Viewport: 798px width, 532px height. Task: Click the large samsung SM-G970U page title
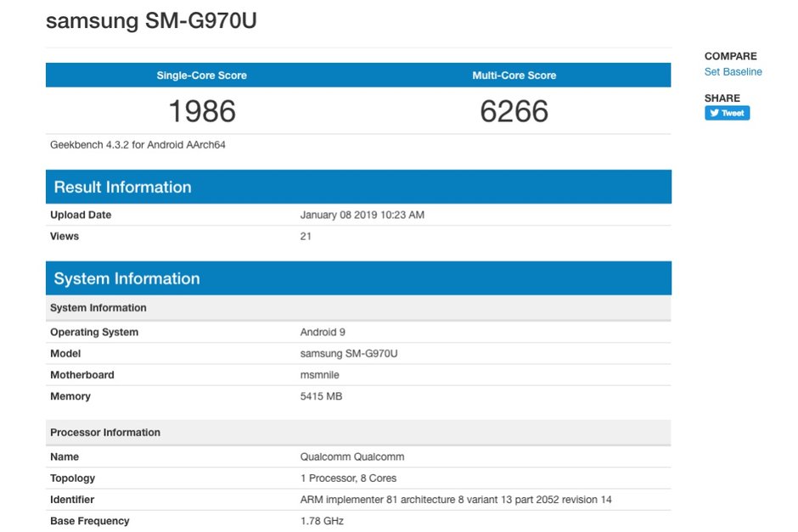(151, 21)
